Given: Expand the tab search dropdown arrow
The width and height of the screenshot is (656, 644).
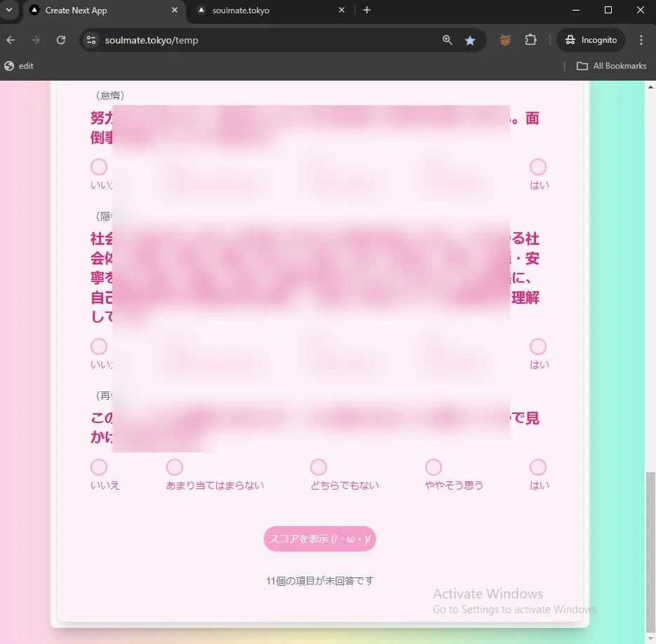Looking at the screenshot, I should (x=9, y=10).
